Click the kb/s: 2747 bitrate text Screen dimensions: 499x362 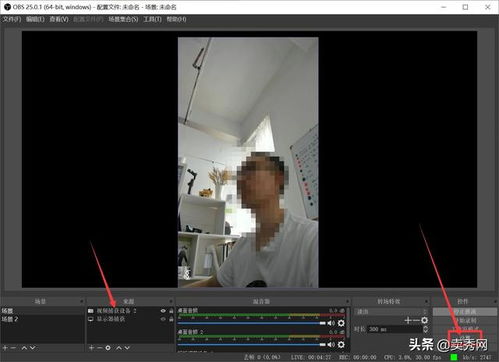[477, 357]
